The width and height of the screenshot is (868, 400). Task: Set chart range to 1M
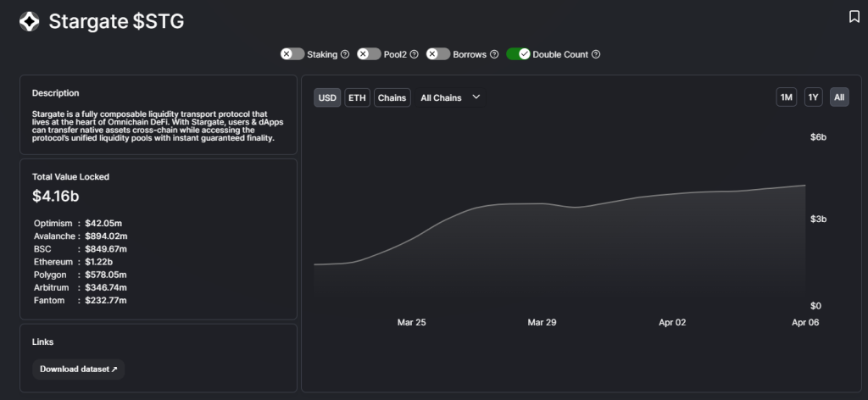(786, 98)
